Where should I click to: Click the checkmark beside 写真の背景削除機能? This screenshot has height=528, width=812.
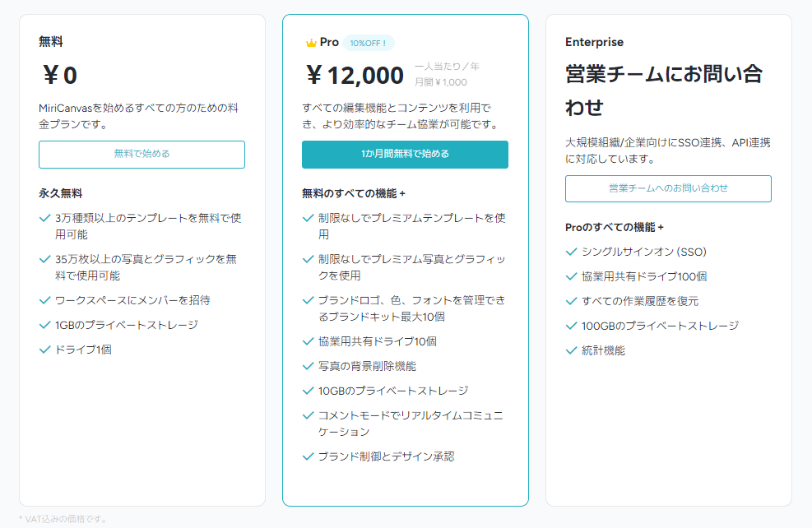309,366
